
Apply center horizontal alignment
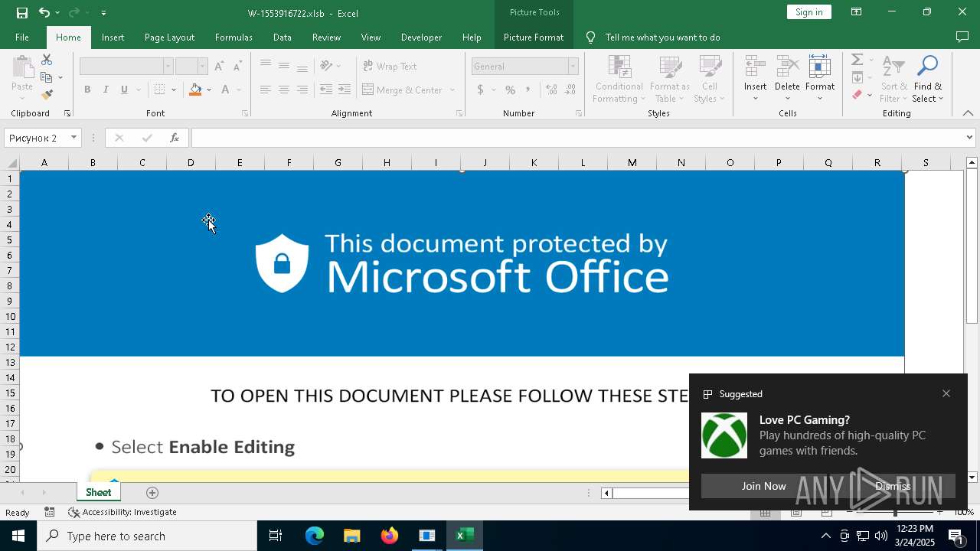pyautogui.click(x=284, y=90)
